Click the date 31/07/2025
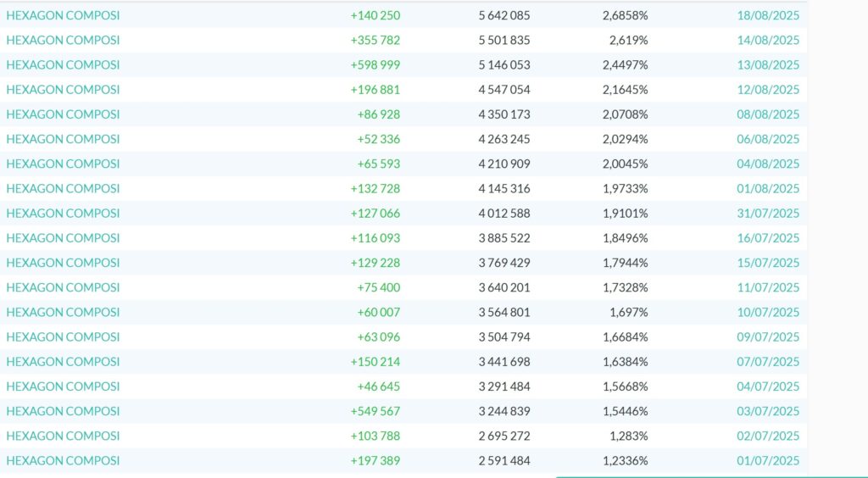The width and height of the screenshot is (868, 478). point(768,214)
